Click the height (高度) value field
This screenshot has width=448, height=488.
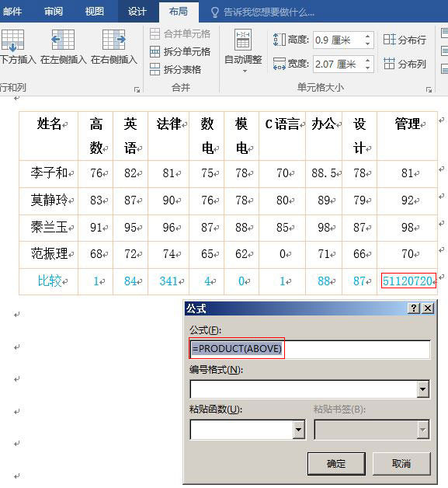[x=339, y=40]
